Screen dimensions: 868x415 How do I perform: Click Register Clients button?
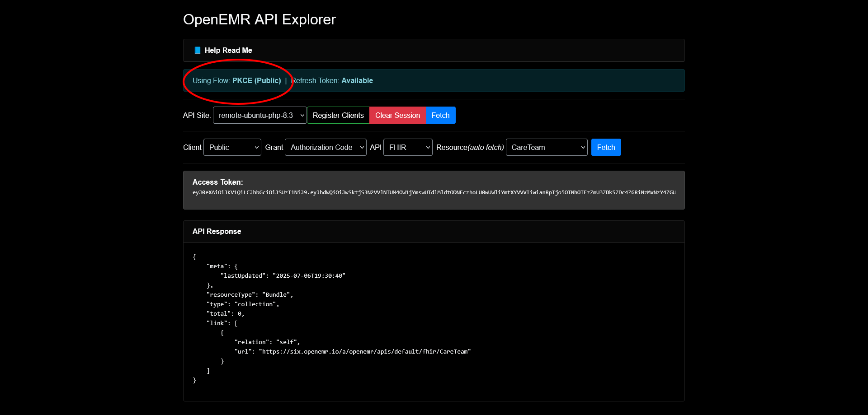[338, 115]
